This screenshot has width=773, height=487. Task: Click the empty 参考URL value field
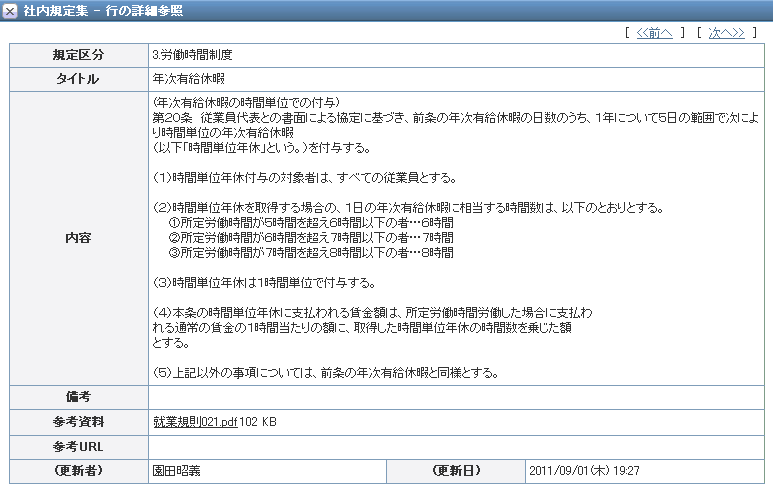457,446
